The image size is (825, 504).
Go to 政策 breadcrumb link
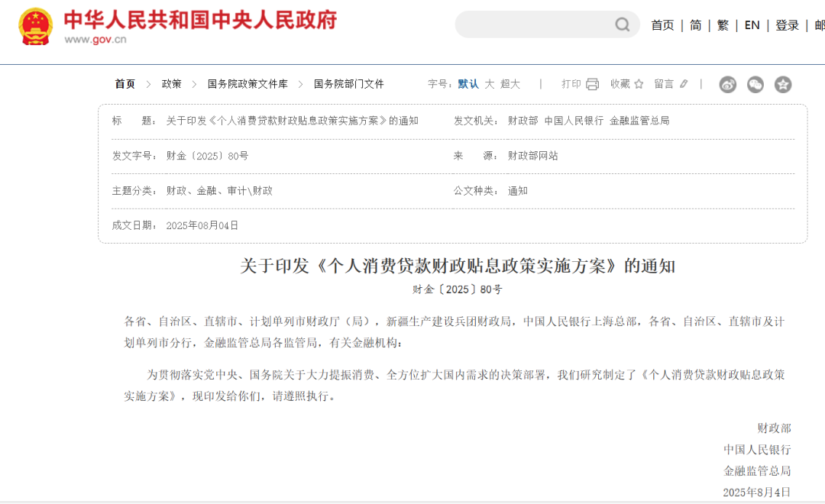point(172,84)
